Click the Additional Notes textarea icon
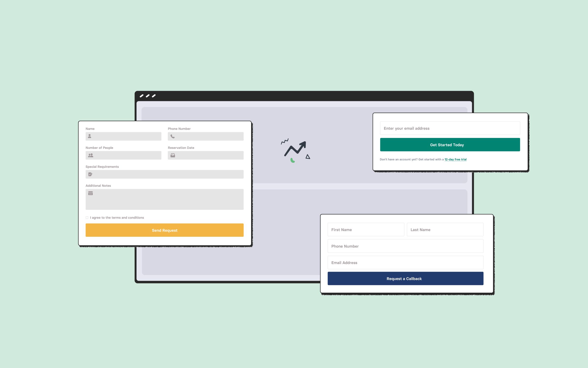This screenshot has height=368, width=588. tap(90, 193)
